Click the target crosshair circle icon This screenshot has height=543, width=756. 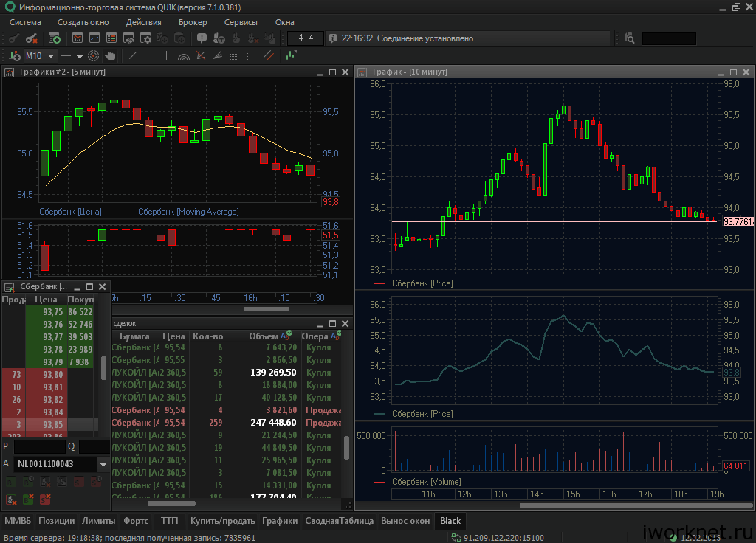94,55
